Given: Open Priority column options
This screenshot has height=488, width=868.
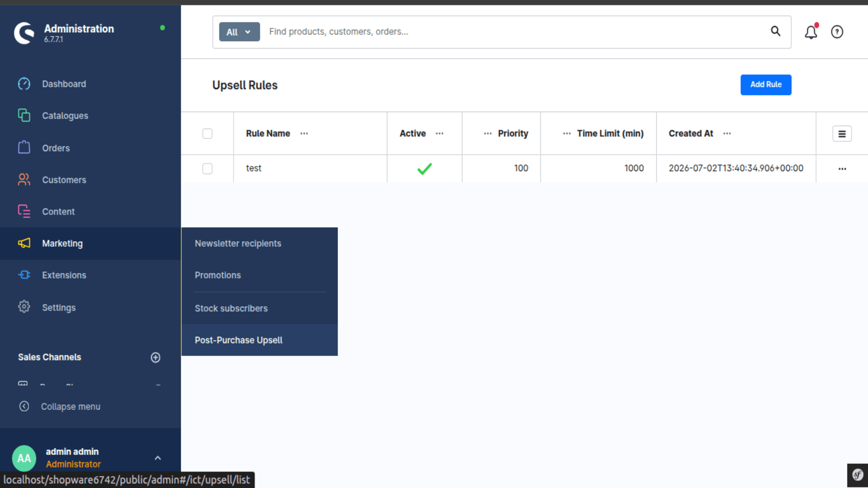Looking at the screenshot, I should pos(488,133).
